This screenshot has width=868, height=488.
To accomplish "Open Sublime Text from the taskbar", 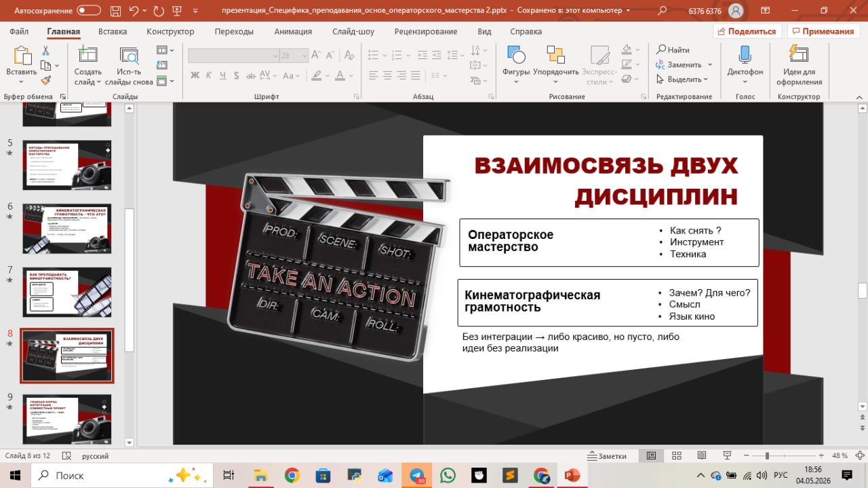I will tap(510, 475).
